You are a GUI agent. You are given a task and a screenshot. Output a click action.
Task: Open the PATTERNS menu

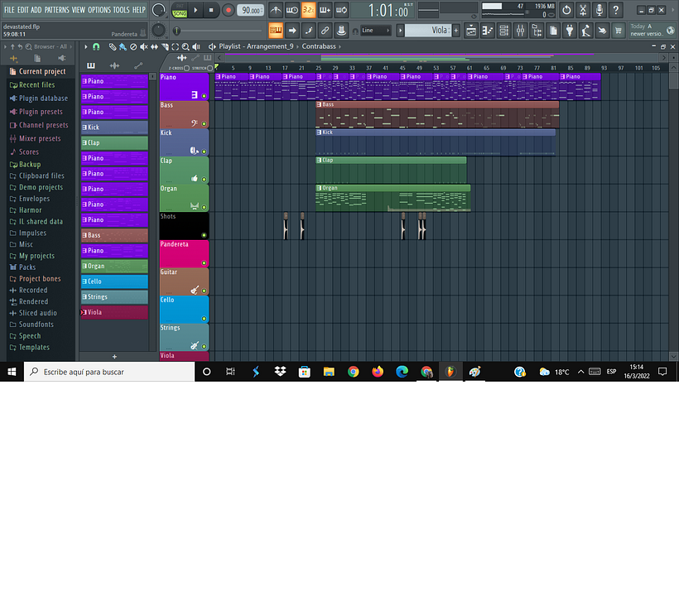(57, 10)
